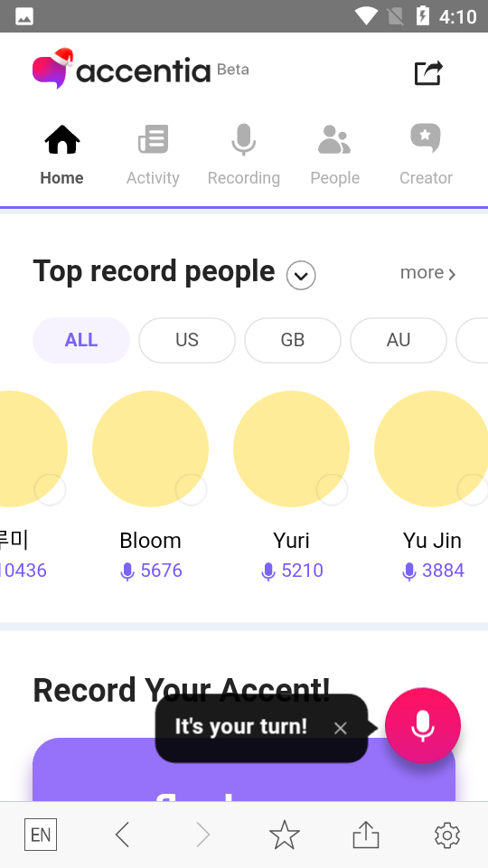This screenshot has height=868, width=488.
Task: Go to the Home tab
Action: 62,155
